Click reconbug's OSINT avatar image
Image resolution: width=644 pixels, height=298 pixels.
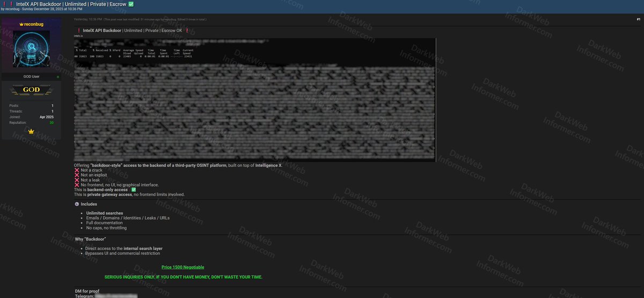pos(32,49)
